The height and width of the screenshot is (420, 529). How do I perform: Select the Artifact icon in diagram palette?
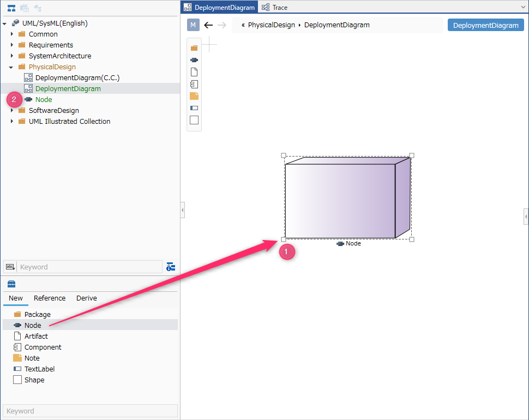click(194, 72)
